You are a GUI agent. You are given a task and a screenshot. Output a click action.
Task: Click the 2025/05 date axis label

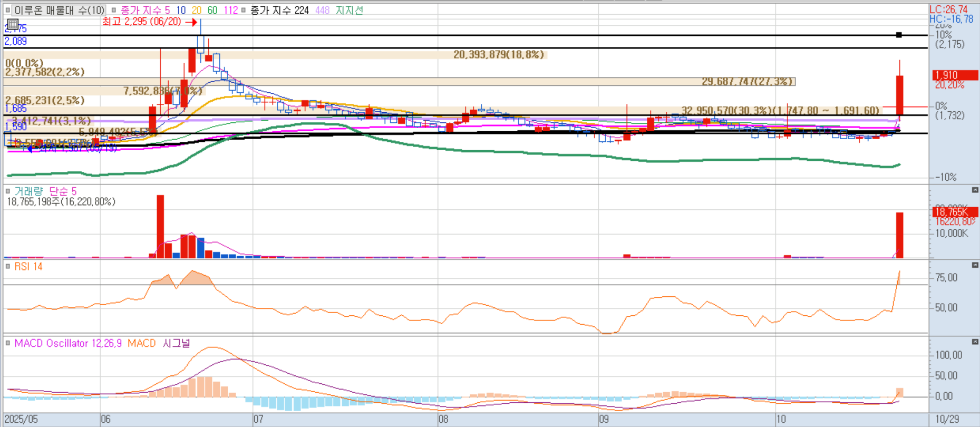(21, 420)
